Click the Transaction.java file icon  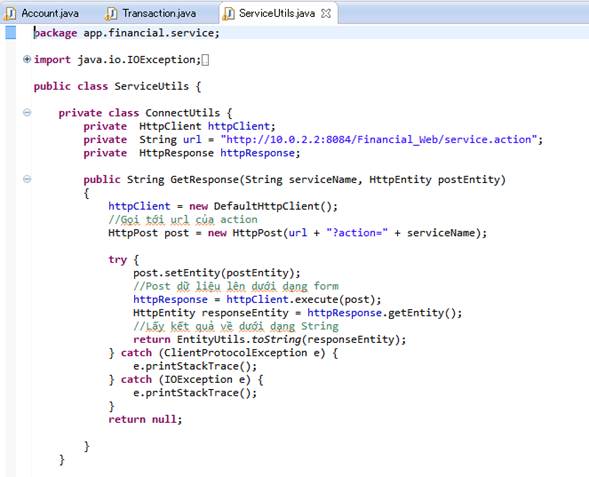(x=111, y=14)
